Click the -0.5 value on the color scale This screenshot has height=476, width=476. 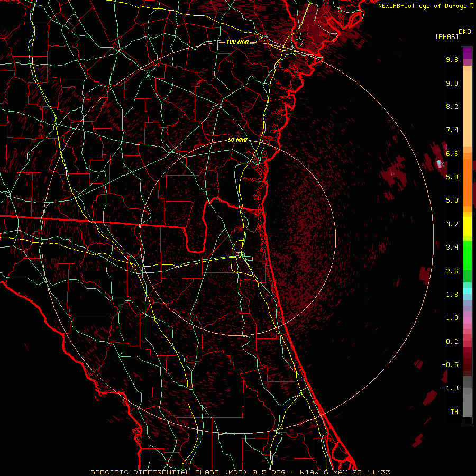[x=450, y=365]
